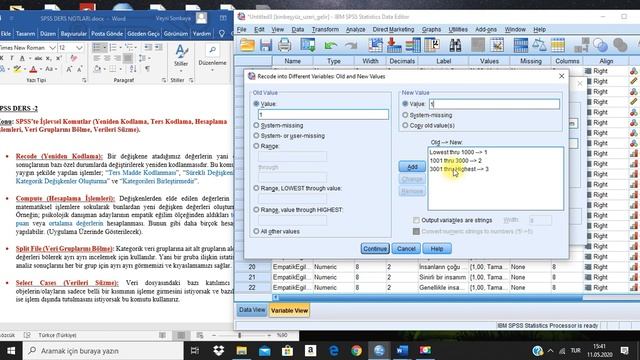
Task: Click the Go to variable icon
Action: (394, 45)
